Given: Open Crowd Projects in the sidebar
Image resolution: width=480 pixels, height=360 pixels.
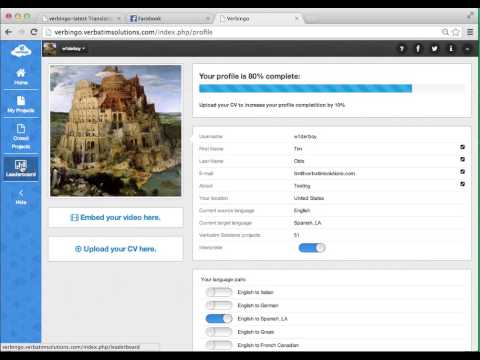Looking at the screenshot, I should (x=21, y=136).
